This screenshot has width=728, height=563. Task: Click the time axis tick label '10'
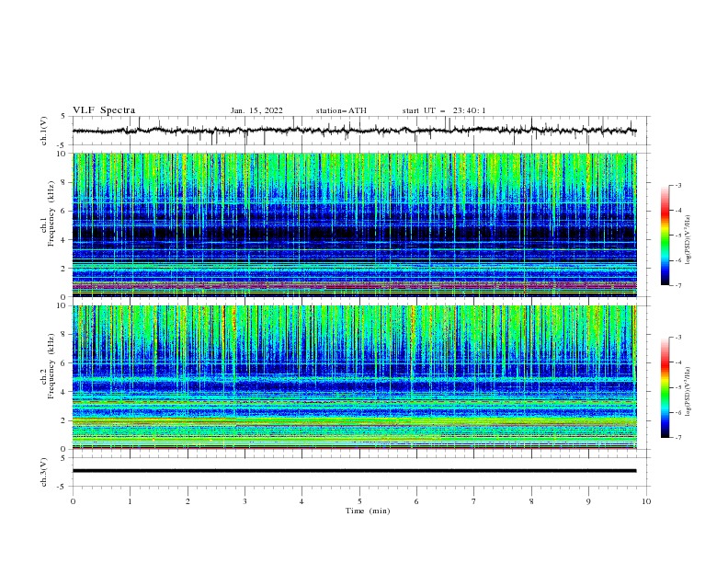(x=646, y=501)
